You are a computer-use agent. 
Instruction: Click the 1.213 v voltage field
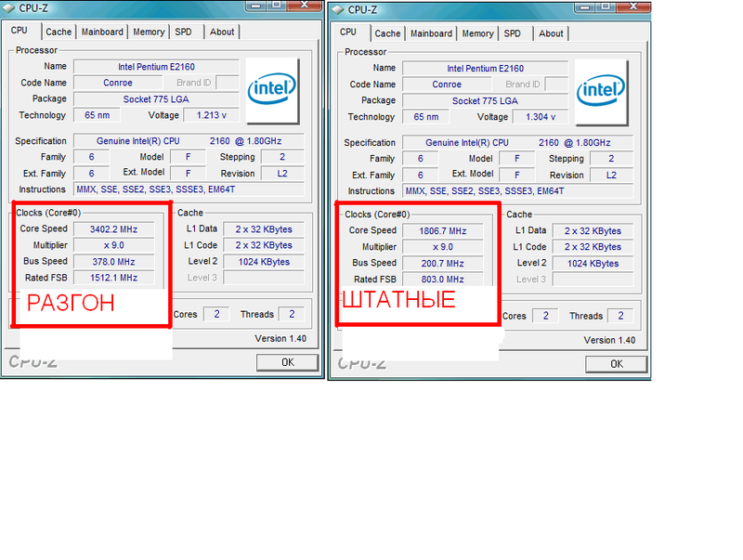pos(212,115)
